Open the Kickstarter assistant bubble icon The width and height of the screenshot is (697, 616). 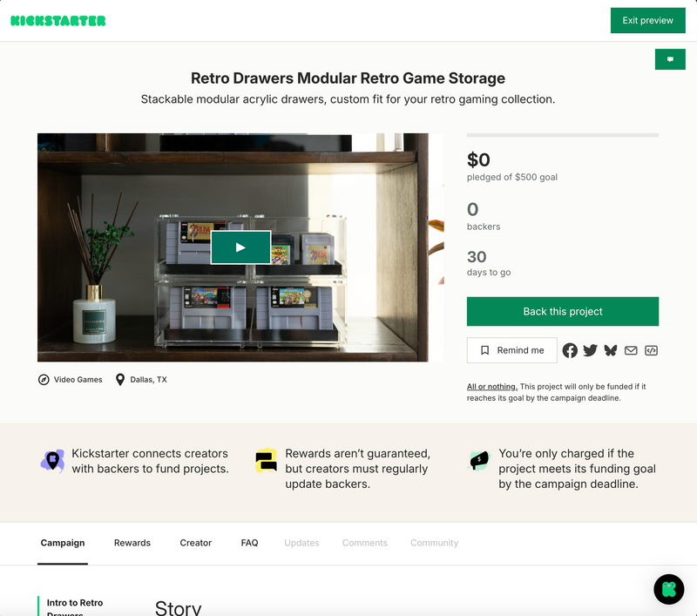coord(668,589)
